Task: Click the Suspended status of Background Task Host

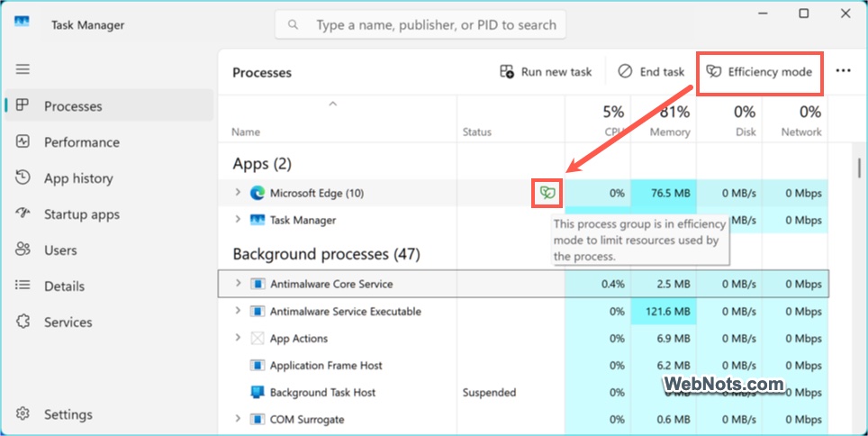Action: click(489, 393)
